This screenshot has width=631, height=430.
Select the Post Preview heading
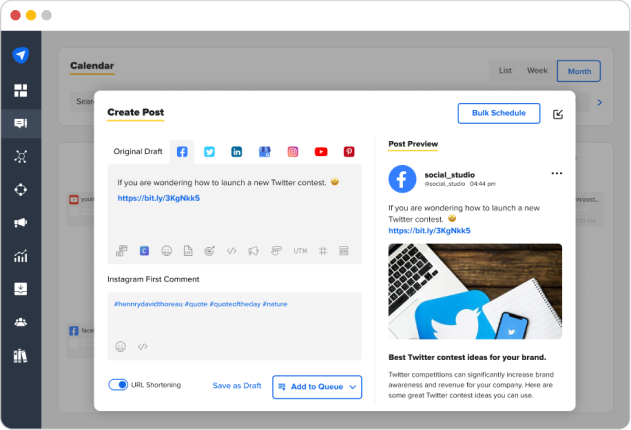pyautogui.click(x=413, y=144)
